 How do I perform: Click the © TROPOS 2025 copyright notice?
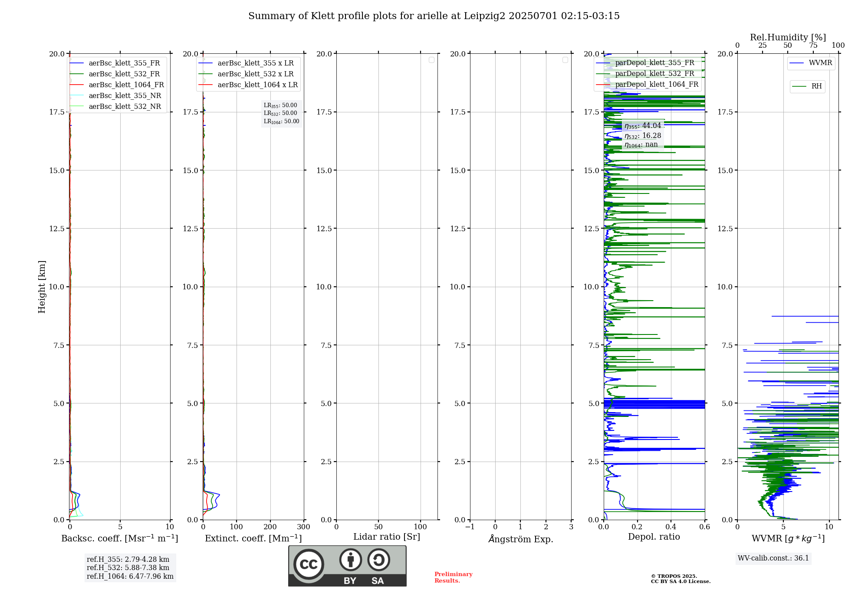pos(674,576)
